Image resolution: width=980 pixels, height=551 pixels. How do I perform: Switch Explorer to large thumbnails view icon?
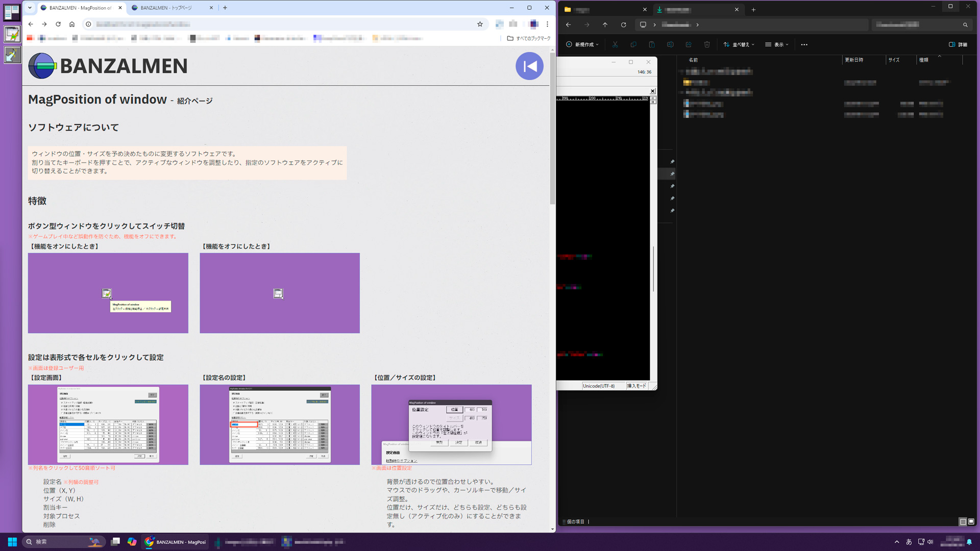point(971,521)
